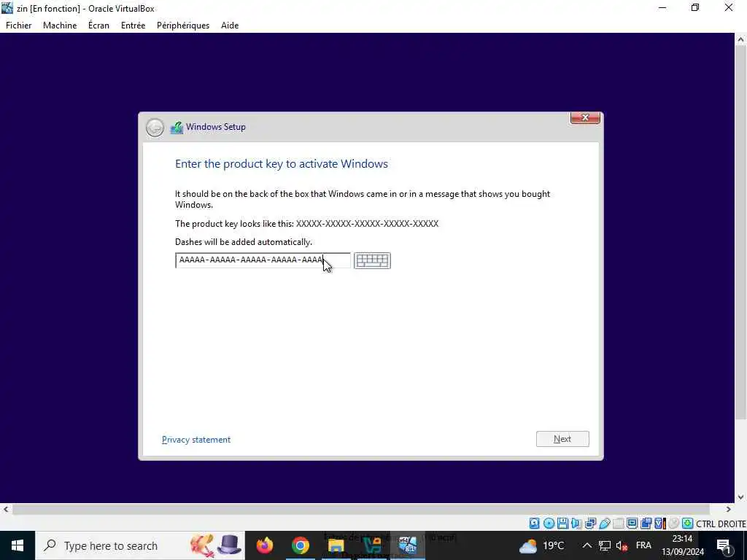Close the Windows Setup dialog

click(x=585, y=117)
